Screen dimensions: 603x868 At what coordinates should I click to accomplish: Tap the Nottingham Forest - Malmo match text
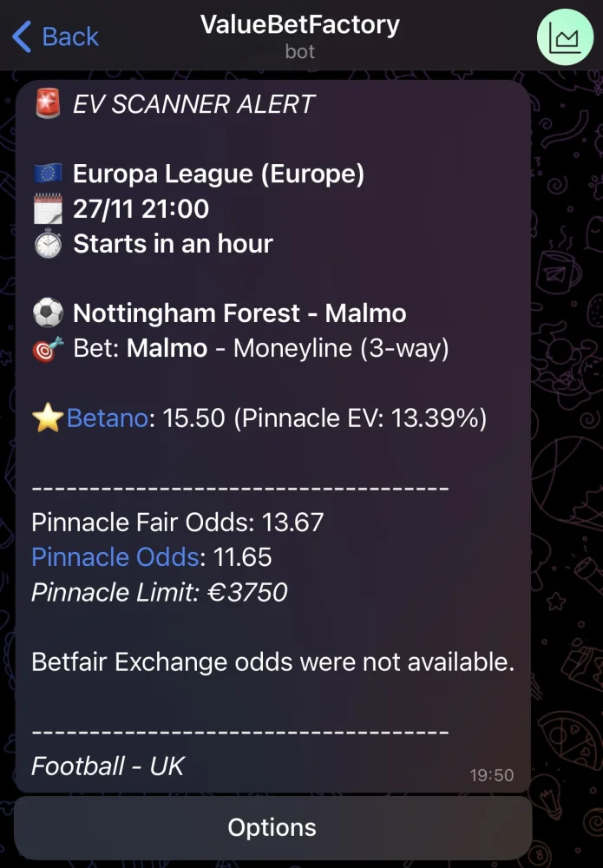[239, 312]
